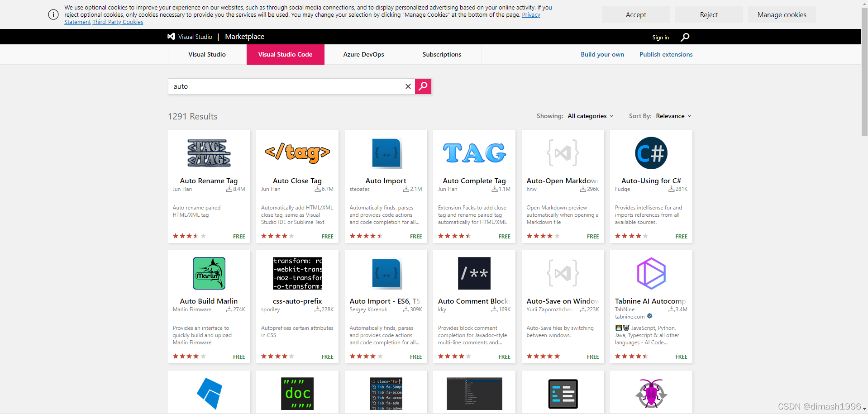Click the Tabnine verified publisher badge
The image size is (868, 414).
(650, 316)
